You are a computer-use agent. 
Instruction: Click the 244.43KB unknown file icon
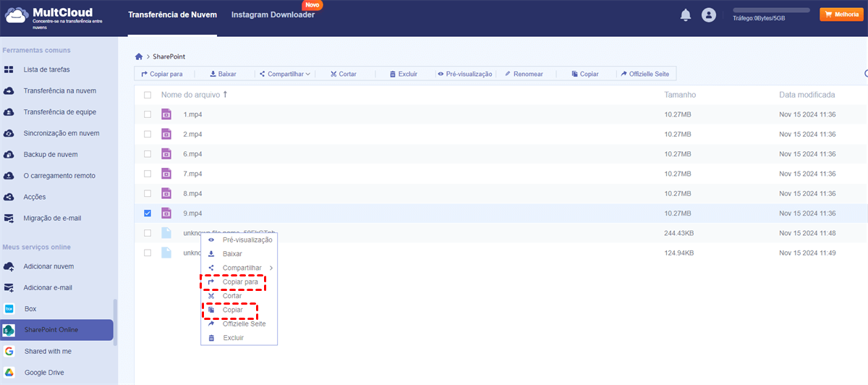pyautogui.click(x=166, y=233)
